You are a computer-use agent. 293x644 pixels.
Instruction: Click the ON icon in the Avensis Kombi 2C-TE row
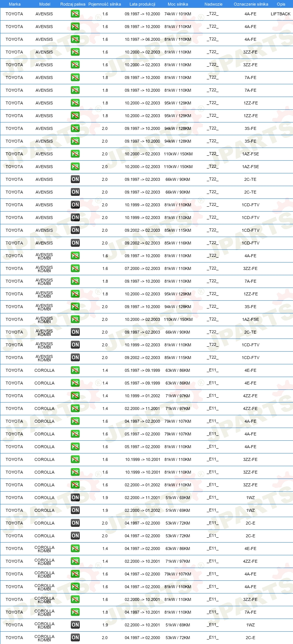75,332
